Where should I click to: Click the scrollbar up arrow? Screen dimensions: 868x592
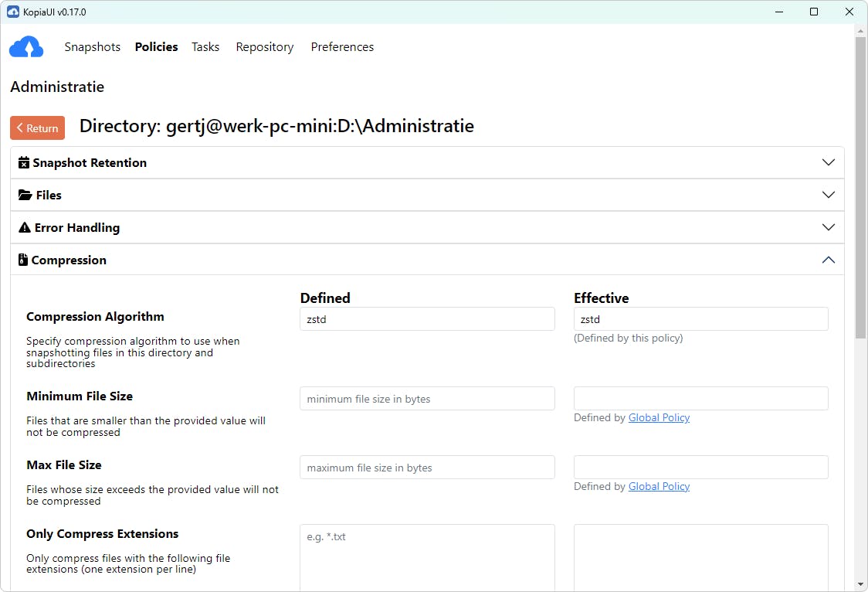(860, 31)
